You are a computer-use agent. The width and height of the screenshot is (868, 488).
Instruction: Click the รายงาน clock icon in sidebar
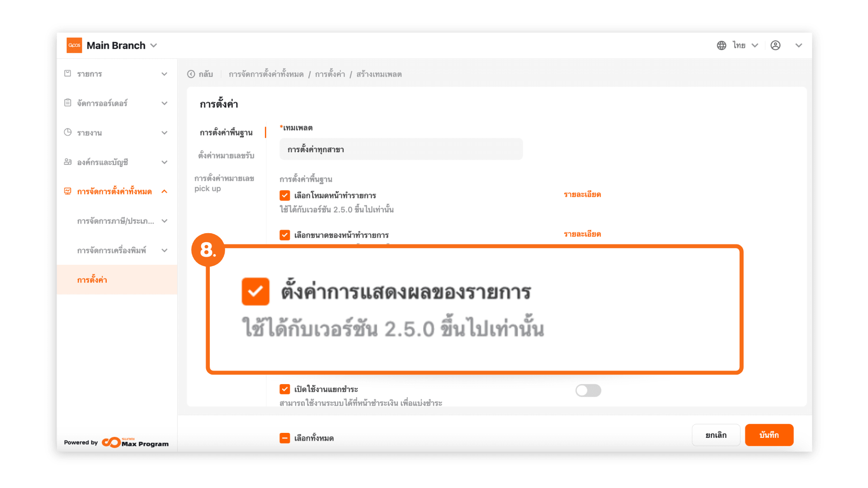(x=68, y=132)
